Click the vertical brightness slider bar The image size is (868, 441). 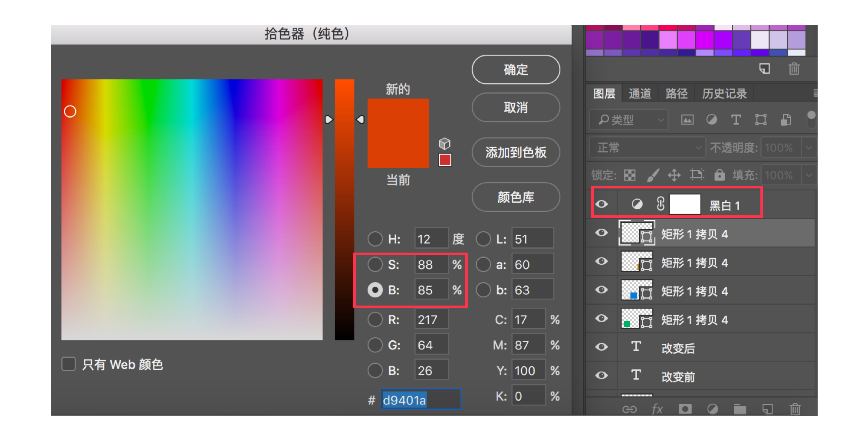(345, 209)
